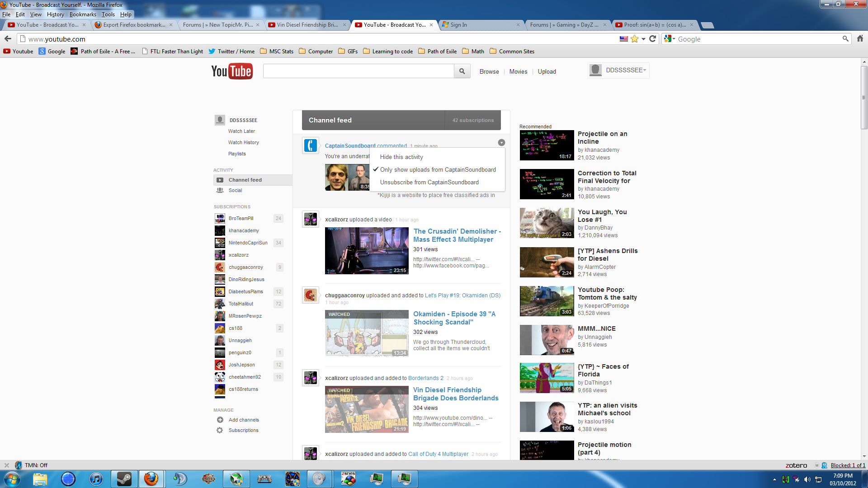
Task: Open the Firefox File menu
Action: click(x=6, y=14)
